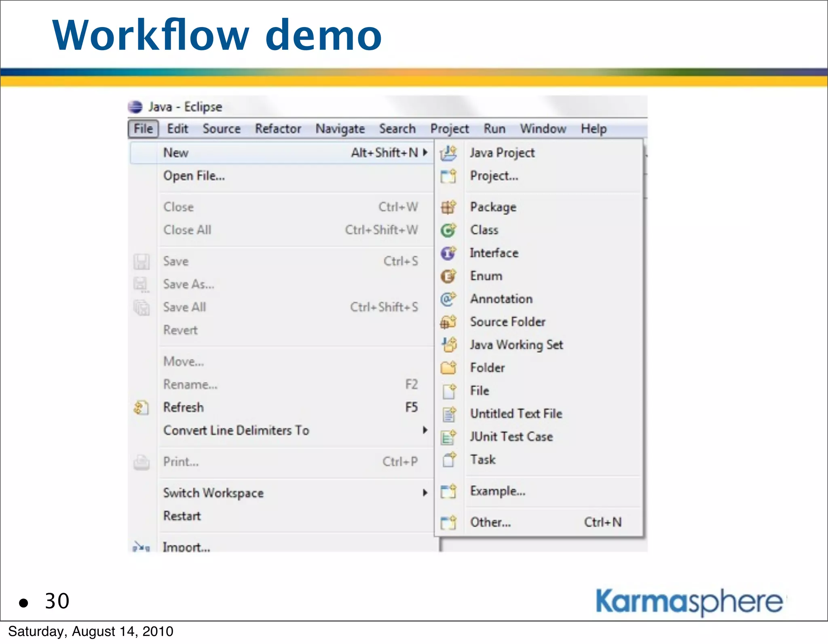Open the Help menu
Screen dimensions: 828x644
coord(594,129)
